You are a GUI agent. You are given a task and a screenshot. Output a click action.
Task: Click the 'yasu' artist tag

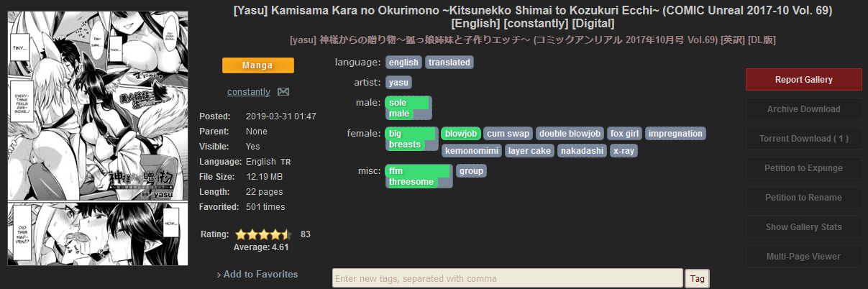398,83
